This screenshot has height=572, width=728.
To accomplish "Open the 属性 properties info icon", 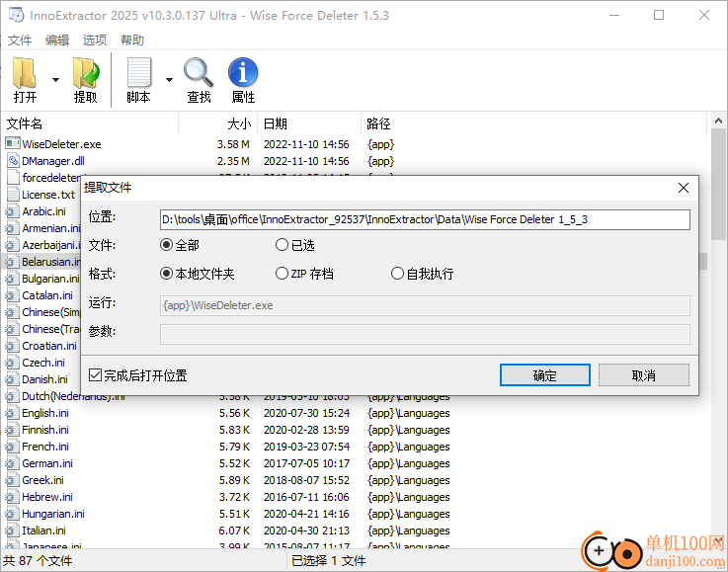I will click(243, 80).
